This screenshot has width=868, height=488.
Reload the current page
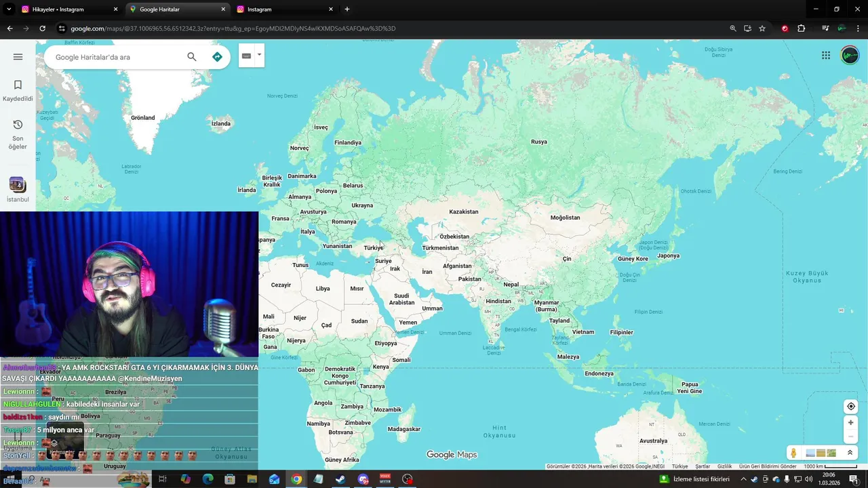tap(42, 28)
